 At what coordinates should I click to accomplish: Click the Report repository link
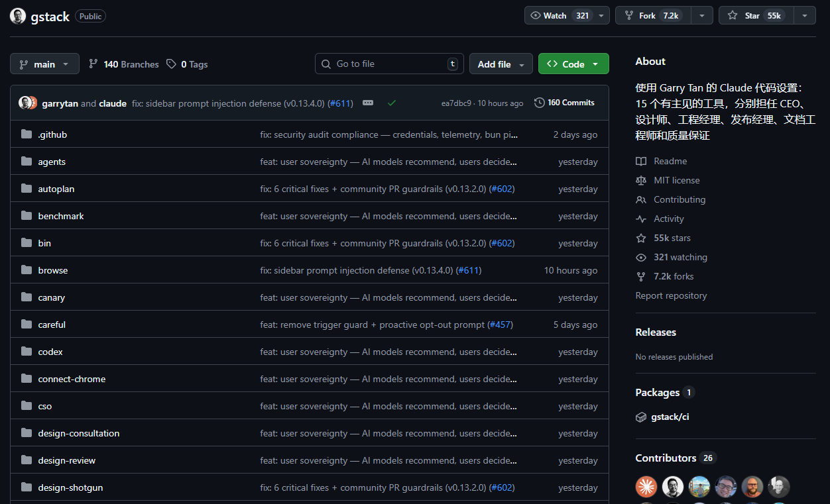(x=671, y=295)
